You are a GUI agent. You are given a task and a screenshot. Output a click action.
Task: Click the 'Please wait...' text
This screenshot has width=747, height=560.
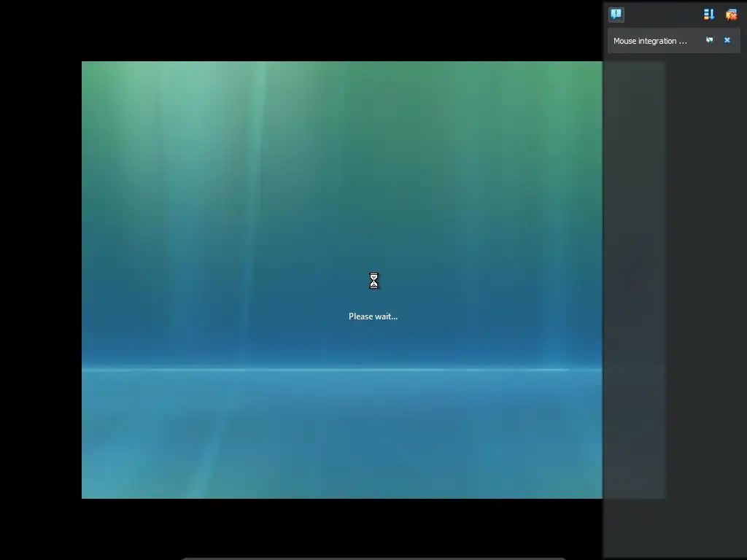[x=373, y=316]
